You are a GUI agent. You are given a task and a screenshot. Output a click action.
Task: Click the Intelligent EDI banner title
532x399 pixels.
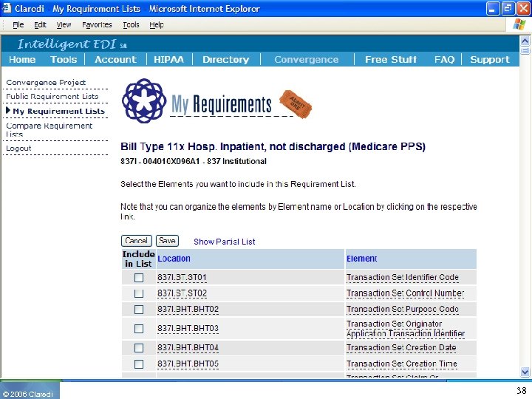[x=72, y=44]
